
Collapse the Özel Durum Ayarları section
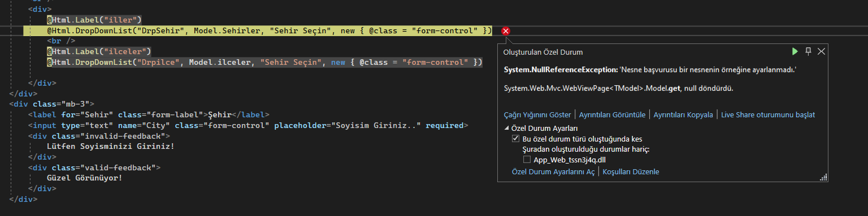coord(506,128)
